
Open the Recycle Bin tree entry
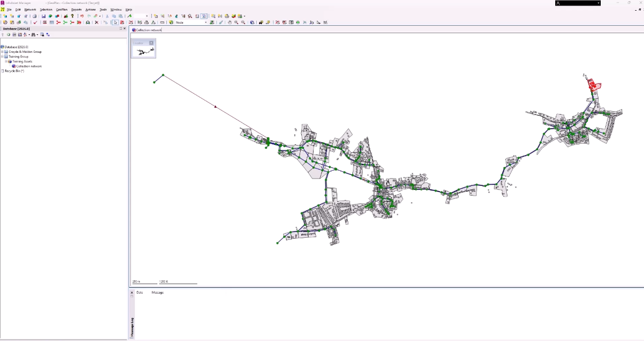click(15, 71)
